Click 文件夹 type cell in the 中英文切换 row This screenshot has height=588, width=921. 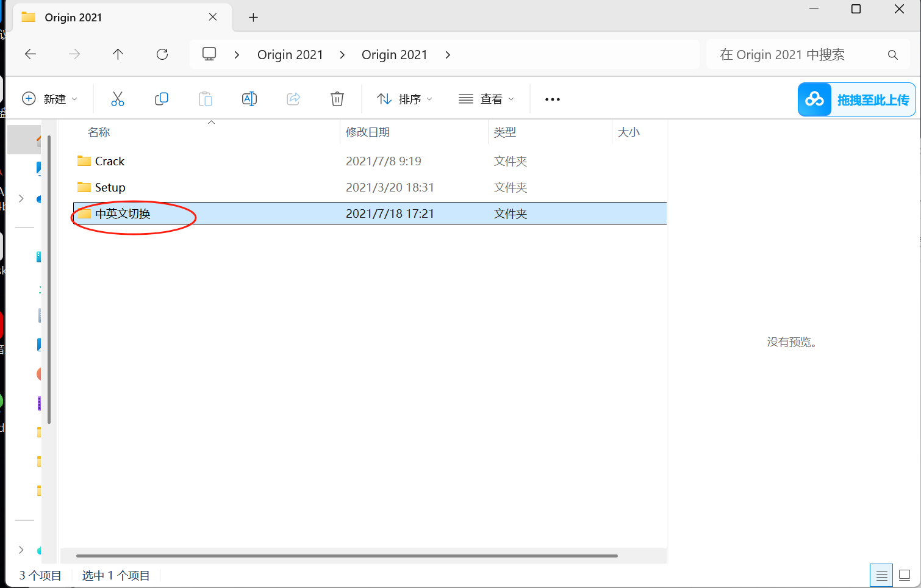(511, 213)
